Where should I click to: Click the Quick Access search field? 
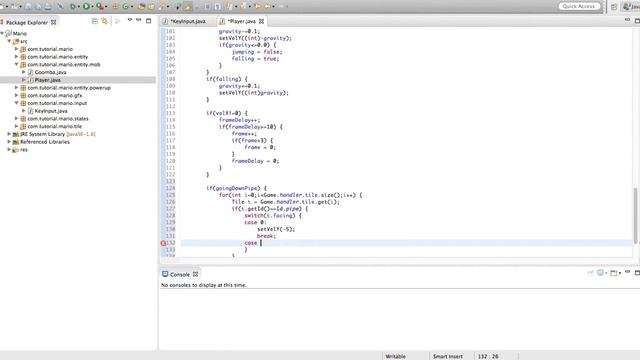click(579, 6)
